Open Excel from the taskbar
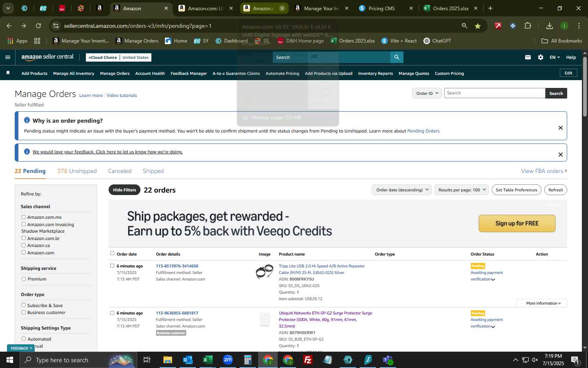588x368 pixels. coord(208,360)
